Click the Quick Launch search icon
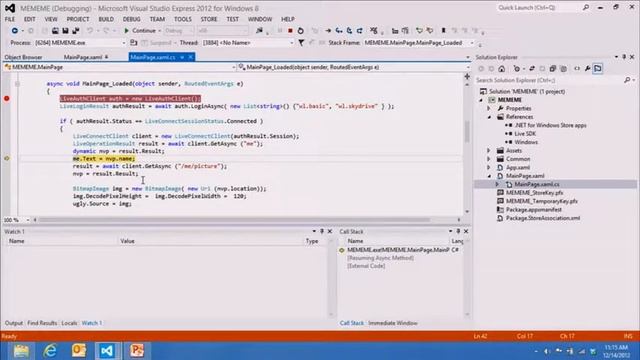Image resolution: width=640 pixels, height=360 pixels. (586, 7)
